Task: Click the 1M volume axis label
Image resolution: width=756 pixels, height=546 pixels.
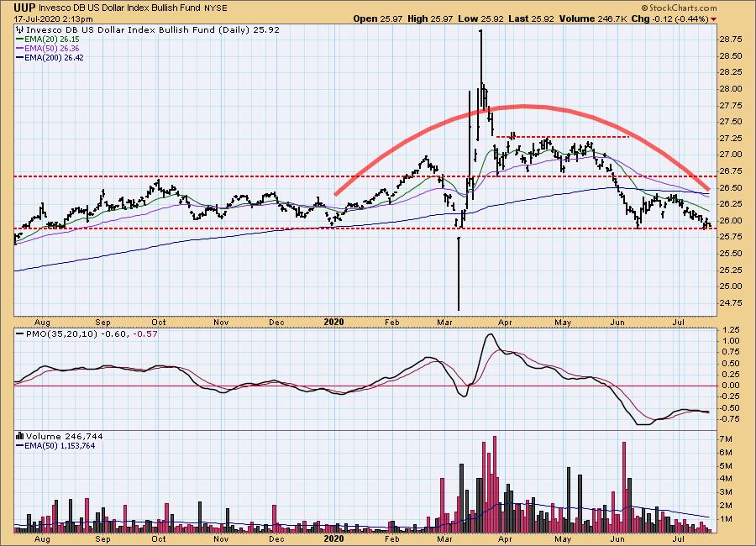Action: 727,519
